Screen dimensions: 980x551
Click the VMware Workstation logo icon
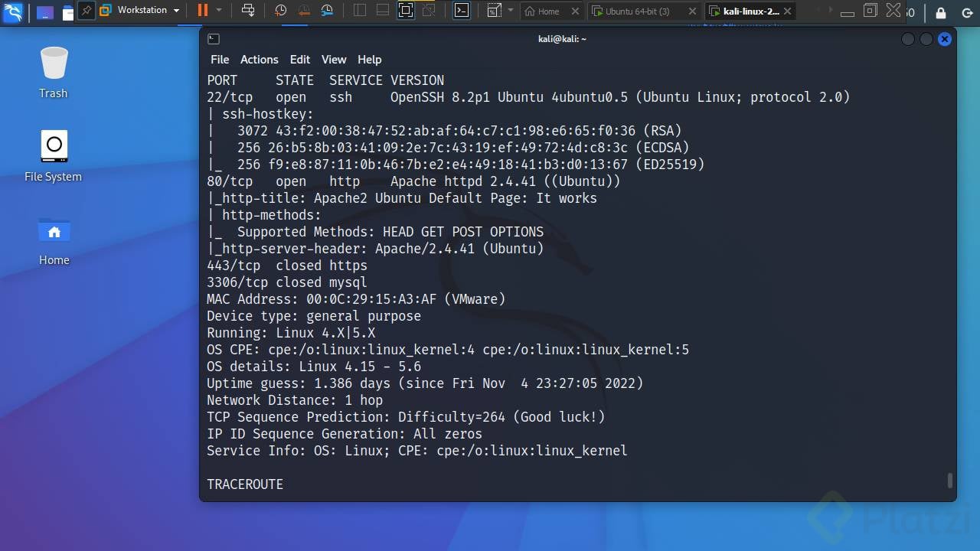tap(106, 11)
